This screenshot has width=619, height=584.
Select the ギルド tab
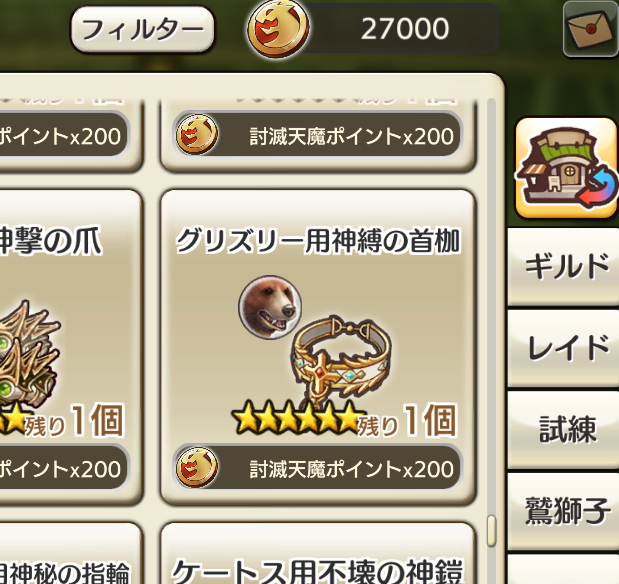click(567, 267)
